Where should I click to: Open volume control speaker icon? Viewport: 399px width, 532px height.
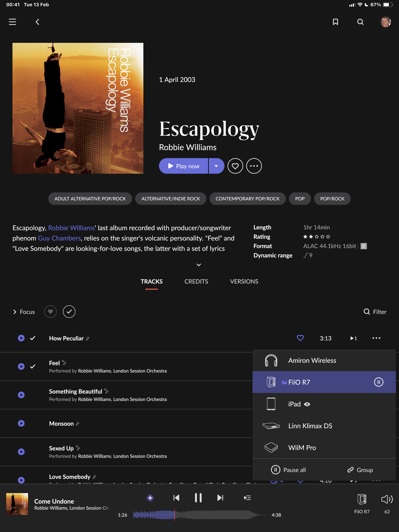387,499
